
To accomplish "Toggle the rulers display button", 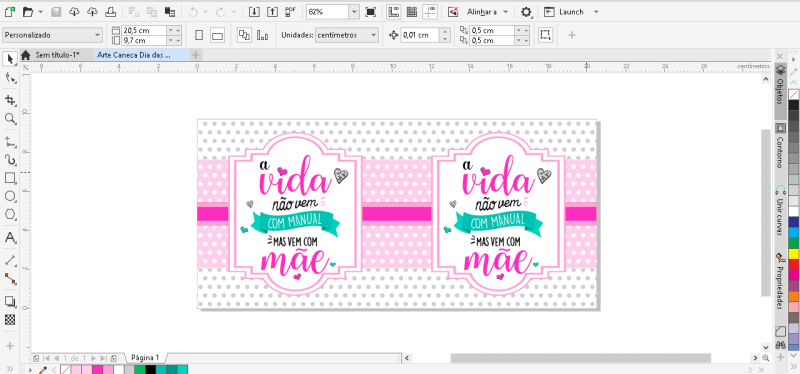I will tap(393, 12).
